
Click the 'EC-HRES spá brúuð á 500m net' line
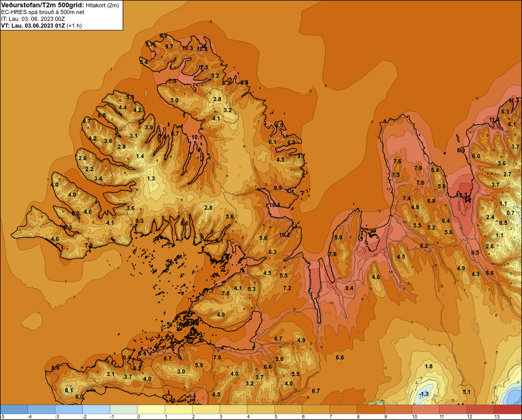click(43, 12)
